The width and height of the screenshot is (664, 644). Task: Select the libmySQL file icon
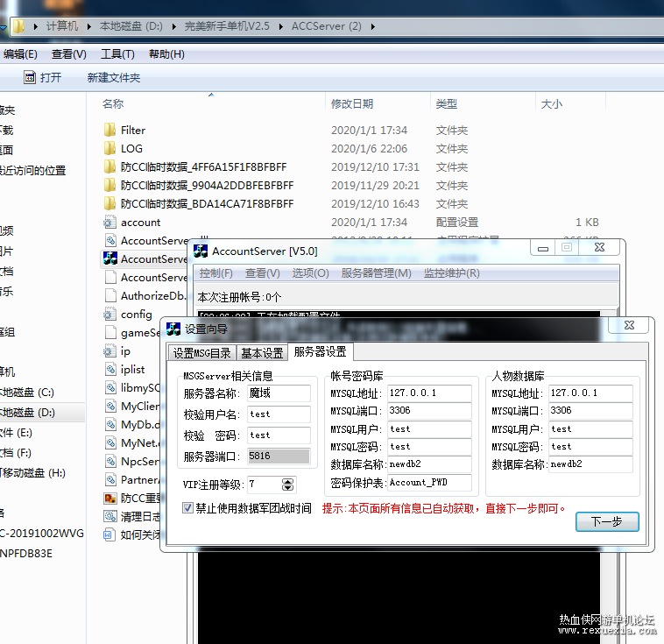tap(110, 387)
